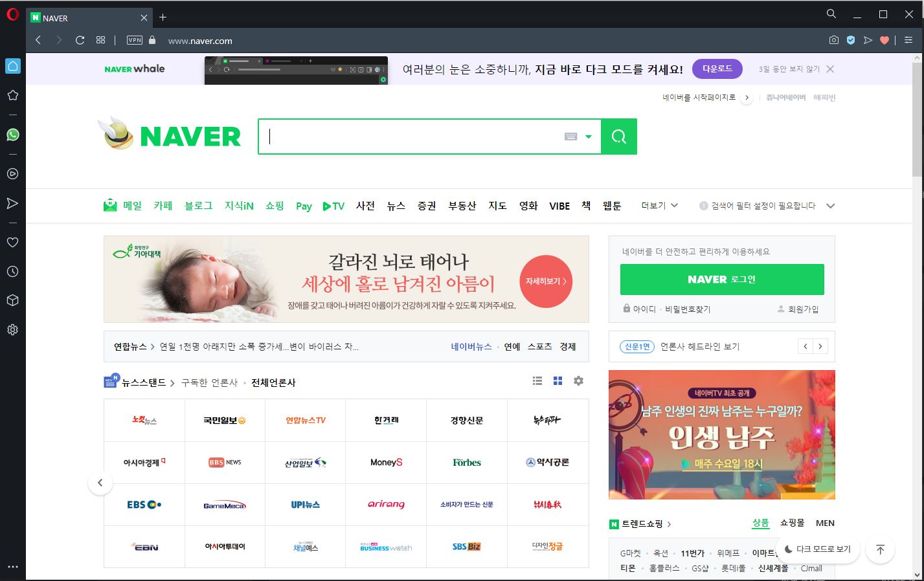Show next headline with right arrow
This screenshot has width=924, height=581.
pyautogui.click(x=820, y=347)
